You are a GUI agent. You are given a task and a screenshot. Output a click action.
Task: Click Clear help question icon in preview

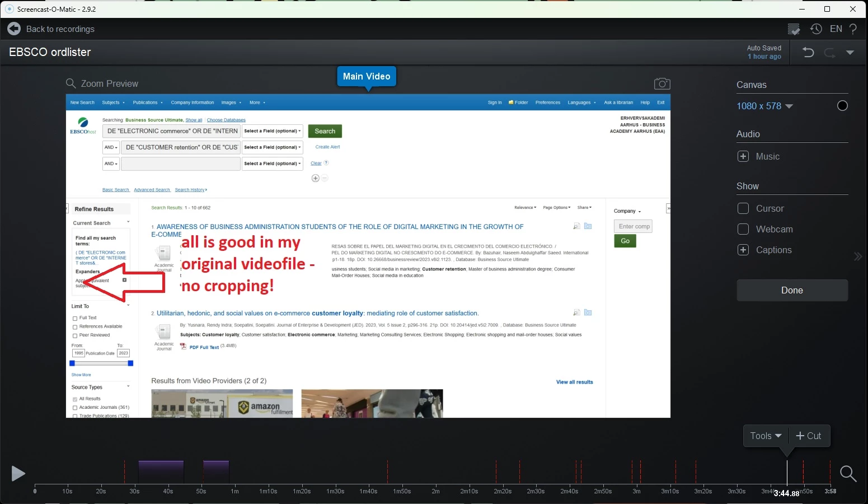tap(326, 163)
